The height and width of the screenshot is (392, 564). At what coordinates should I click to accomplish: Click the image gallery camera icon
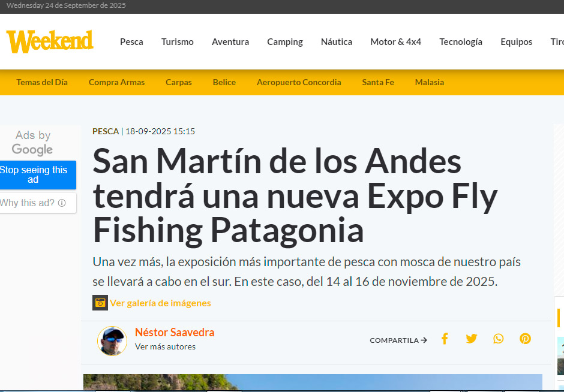(x=100, y=303)
